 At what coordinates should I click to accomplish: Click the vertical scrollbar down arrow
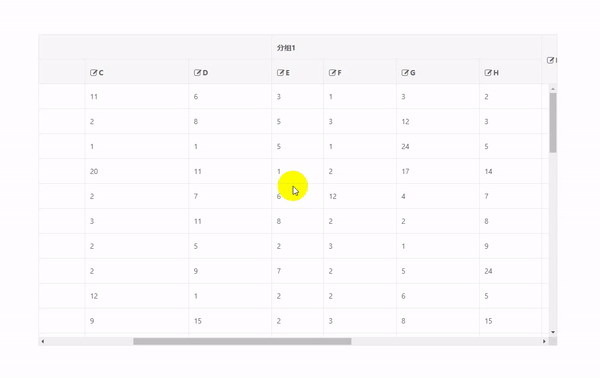(x=553, y=332)
